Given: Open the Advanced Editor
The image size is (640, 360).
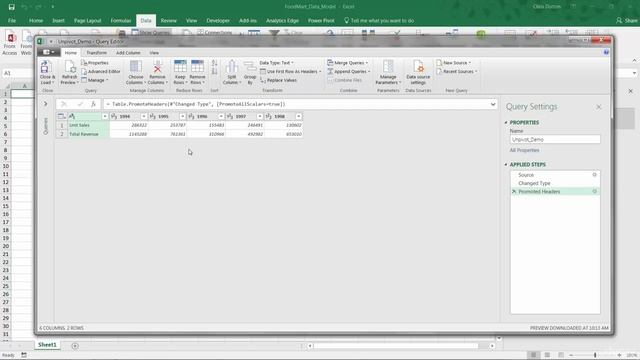Looking at the screenshot, I should (101, 71).
